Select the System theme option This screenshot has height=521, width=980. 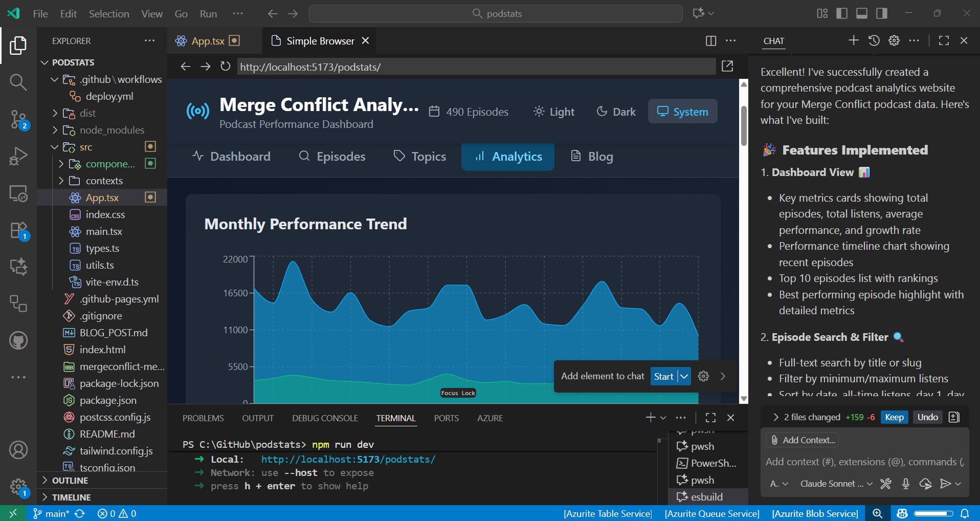point(683,111)
